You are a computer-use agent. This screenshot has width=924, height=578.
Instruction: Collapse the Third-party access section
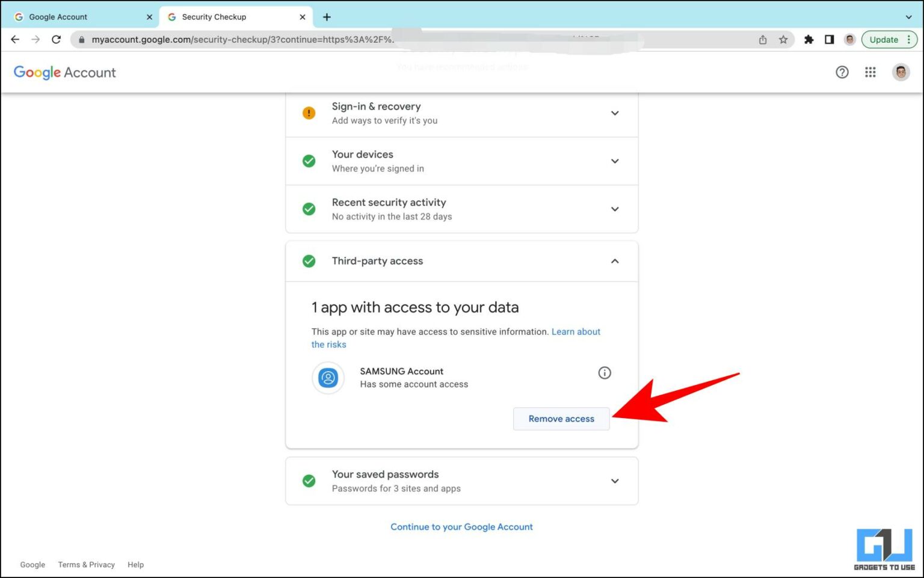[615, 261]
